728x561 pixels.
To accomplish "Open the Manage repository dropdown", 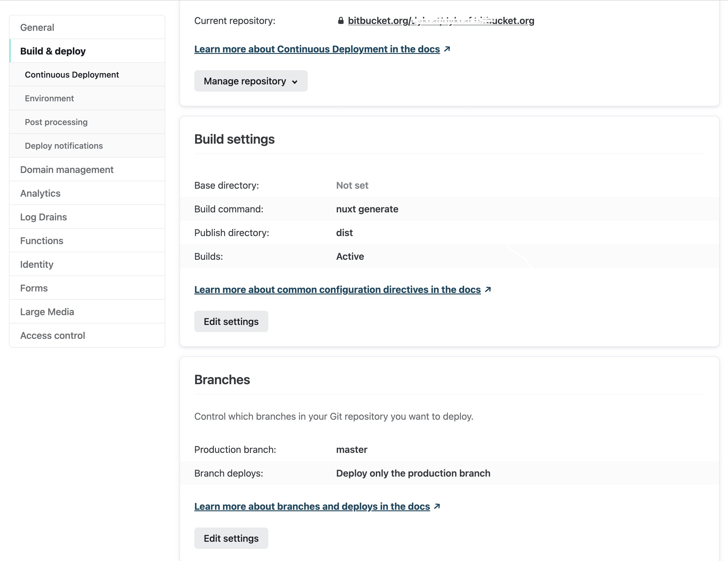I will pyautogui.click(x=251, y=81).
